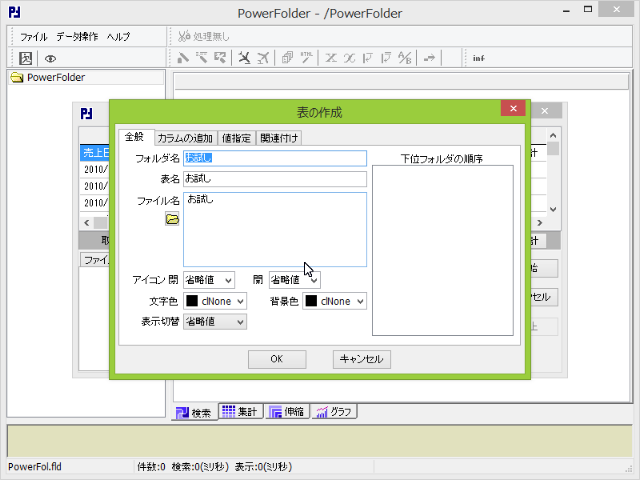Click the フォルダ名 input field
The width and height of the screenshot is (640, 480).
point(275,158)
